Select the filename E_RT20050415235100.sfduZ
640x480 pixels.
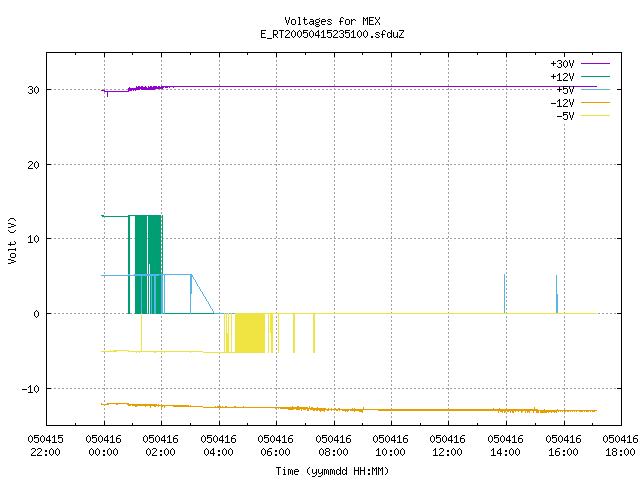(x=332, y=34)
